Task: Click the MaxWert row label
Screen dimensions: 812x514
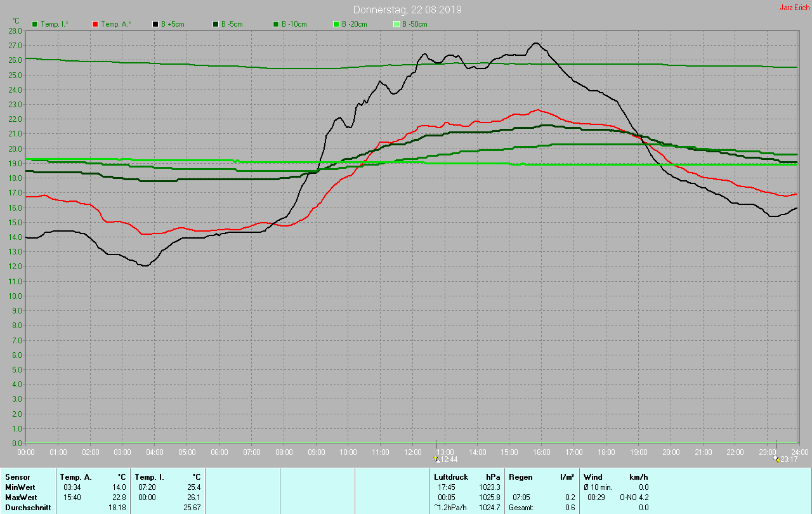Action: (x=20, y=498)
